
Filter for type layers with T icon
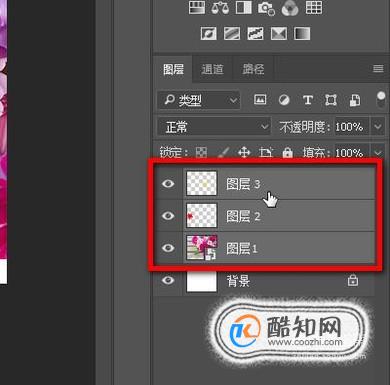click(308, 100)
